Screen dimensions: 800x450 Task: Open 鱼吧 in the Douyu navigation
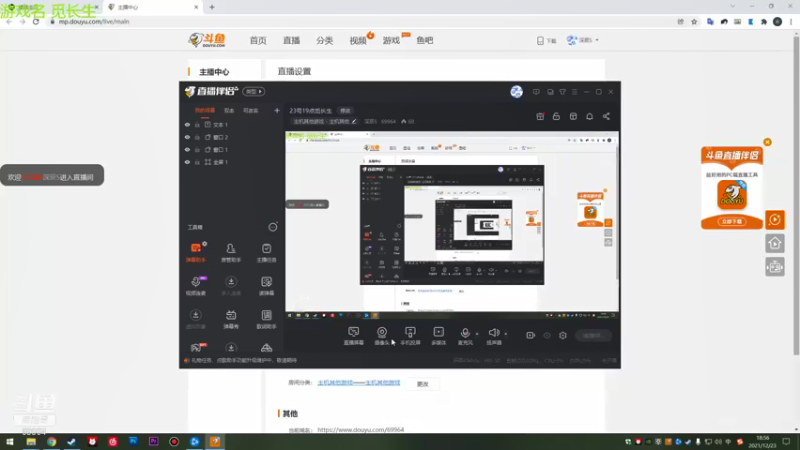(424, 40)
